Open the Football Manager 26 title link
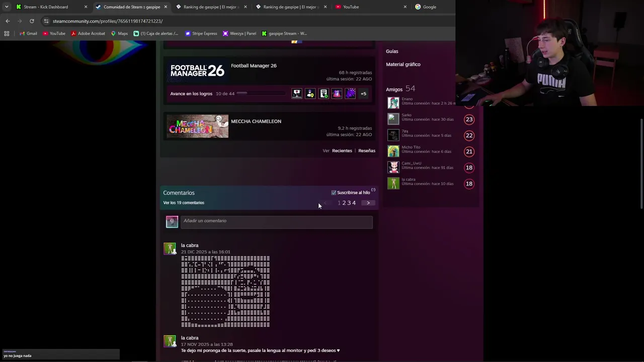This screenshot has width=644, height=362. pos(254,66)
